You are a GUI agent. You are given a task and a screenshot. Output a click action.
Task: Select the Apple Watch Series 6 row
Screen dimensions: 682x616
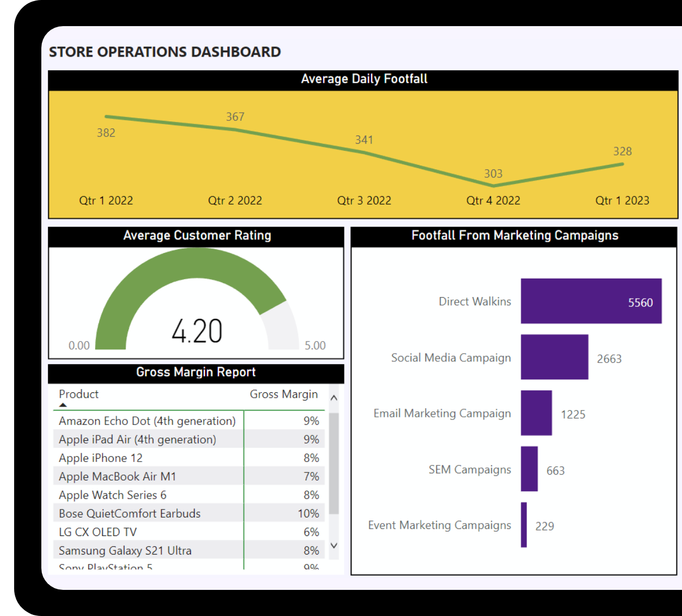(189, 495)
